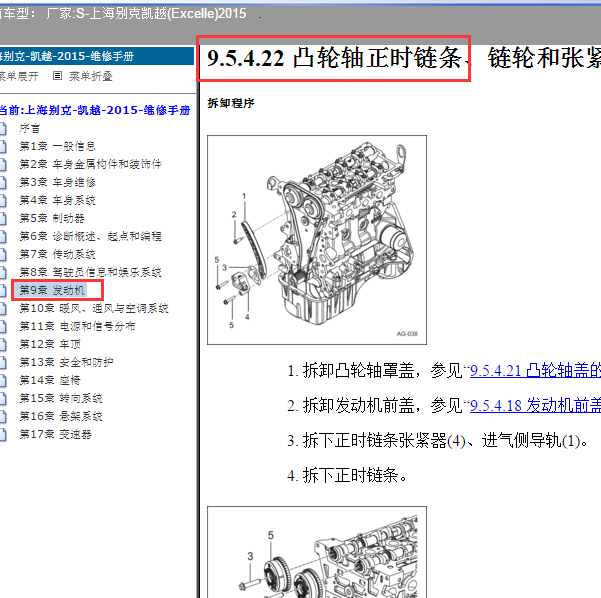Select 第5章 制动器 chapter

(x=52, y=218)
